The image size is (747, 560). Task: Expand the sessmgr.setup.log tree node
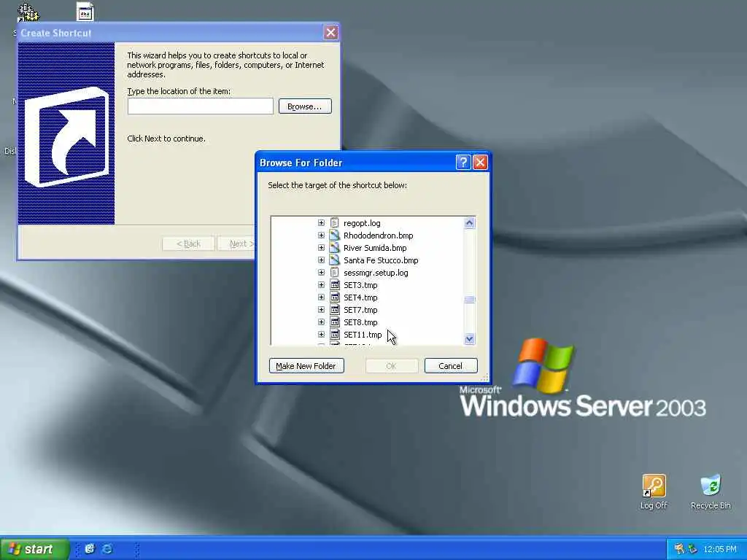321,273
